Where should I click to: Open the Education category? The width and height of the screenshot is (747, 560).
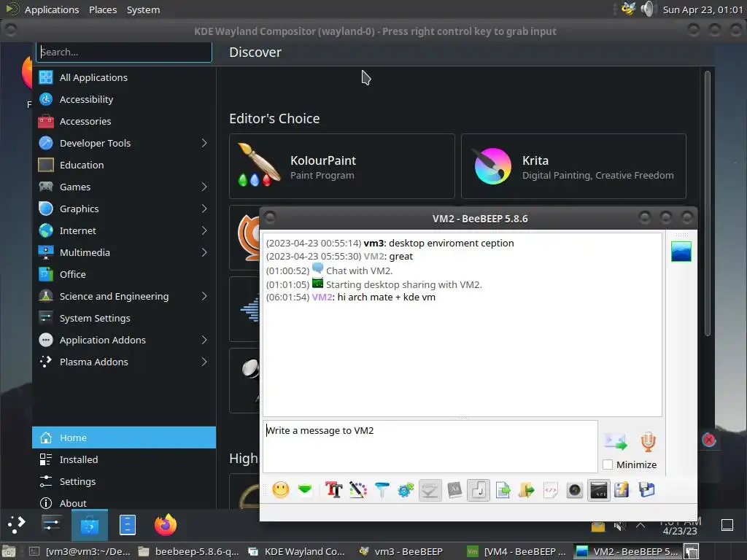[x=124, y=165]
